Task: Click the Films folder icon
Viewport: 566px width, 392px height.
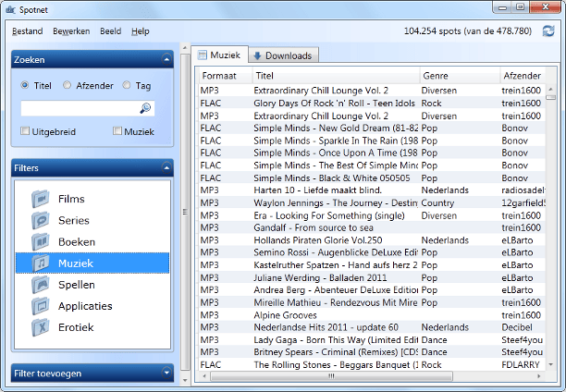Action: click(x=40, y=199)
